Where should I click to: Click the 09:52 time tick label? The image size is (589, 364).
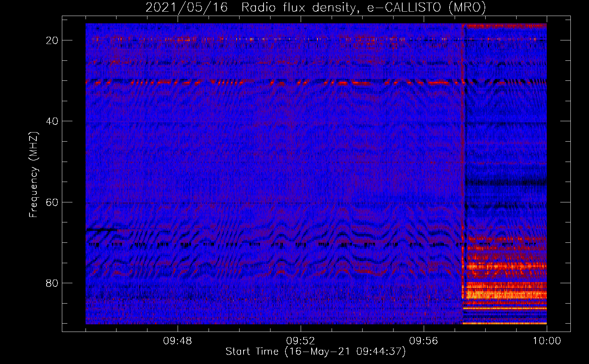coord(301,341)
